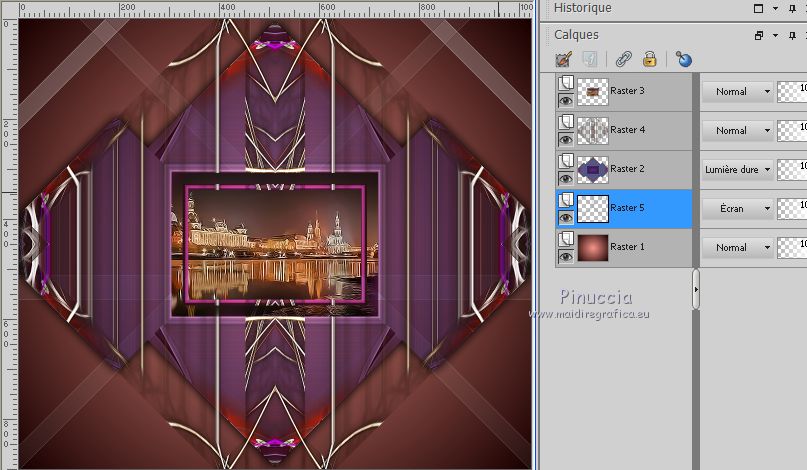
Task: Hide the Raster 1 layer via eye icon
Action: [x=566, y=257]
